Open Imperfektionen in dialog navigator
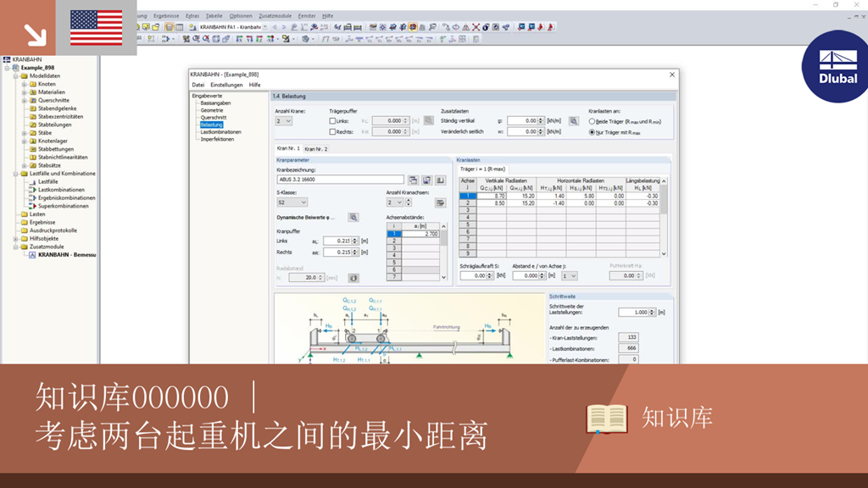The image size is (868, 488). coord(217,139)
